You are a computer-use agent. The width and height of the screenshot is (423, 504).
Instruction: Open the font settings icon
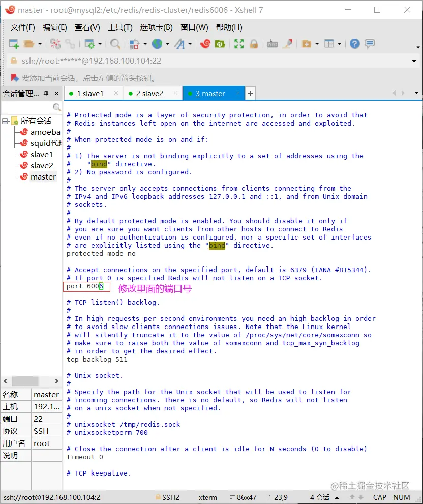point(179,44)
